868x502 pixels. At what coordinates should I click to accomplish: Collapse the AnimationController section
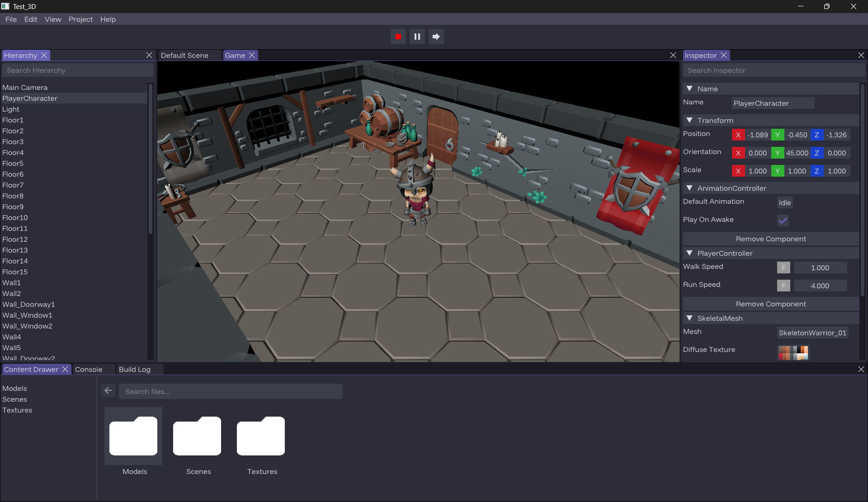[x=689, y=188]
